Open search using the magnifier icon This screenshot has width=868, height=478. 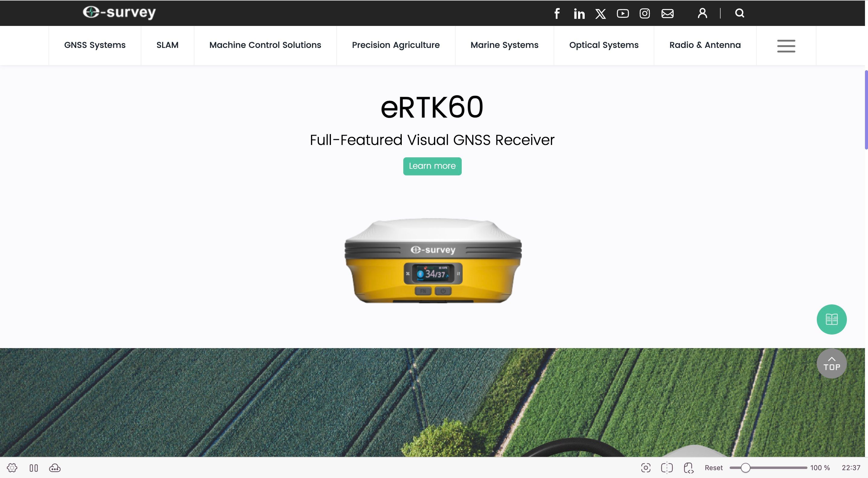(x=739, y=13)
